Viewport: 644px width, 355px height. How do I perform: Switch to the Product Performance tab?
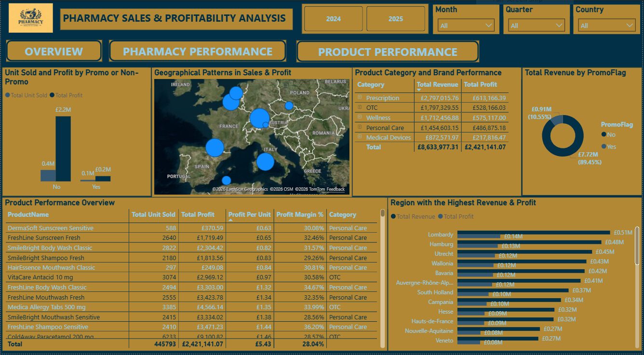pyautogui.click(x=389, y=51)
